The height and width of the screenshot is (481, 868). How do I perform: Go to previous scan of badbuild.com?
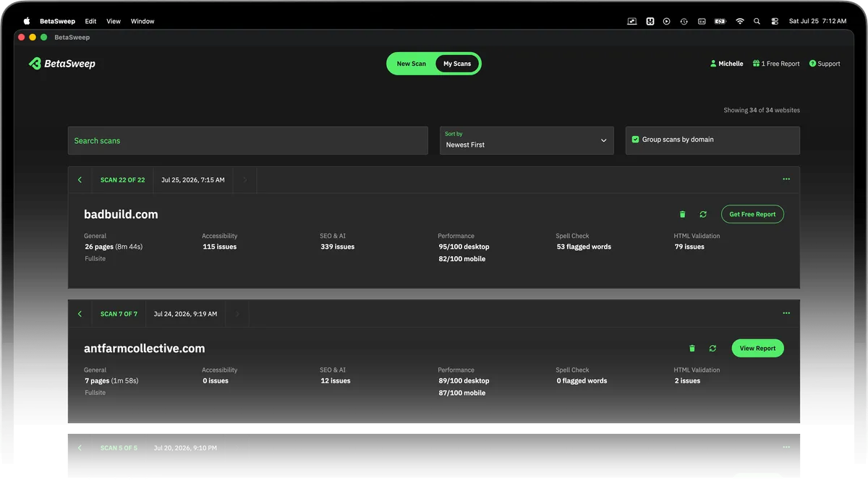(80, 180)
